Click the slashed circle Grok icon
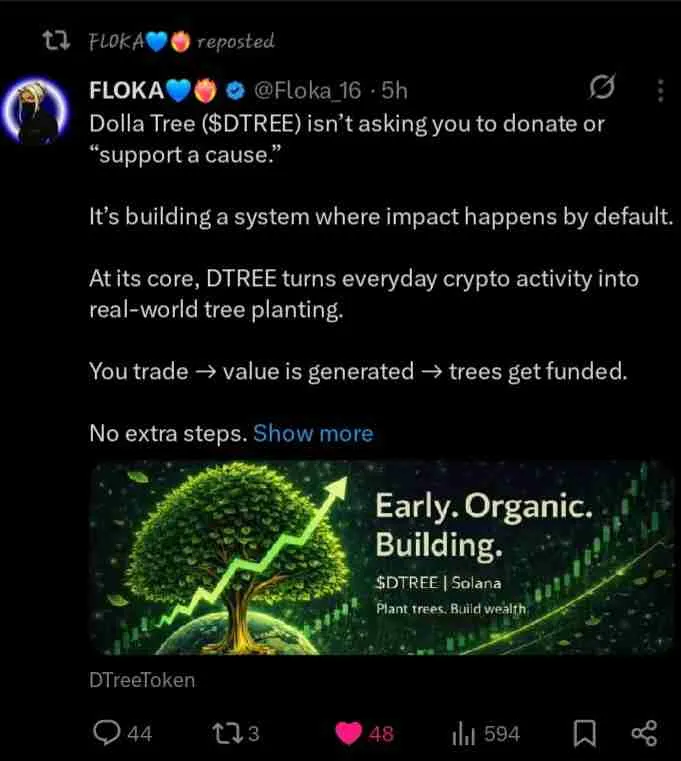The image size is (681, 761). [x=602, y=91]
